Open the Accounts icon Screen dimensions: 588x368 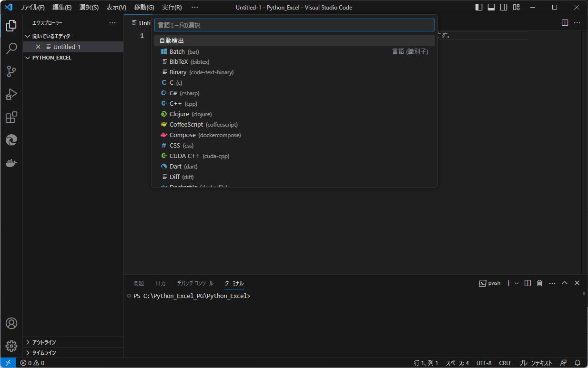(x=11, y=323)
